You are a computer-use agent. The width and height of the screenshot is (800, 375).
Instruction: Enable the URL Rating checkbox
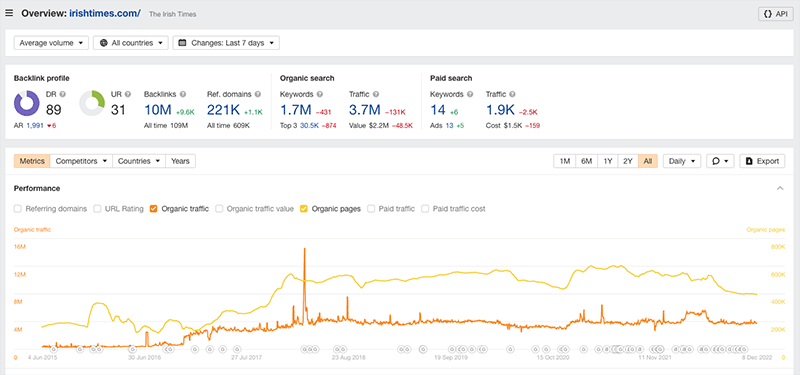click(x=97, y=209)
